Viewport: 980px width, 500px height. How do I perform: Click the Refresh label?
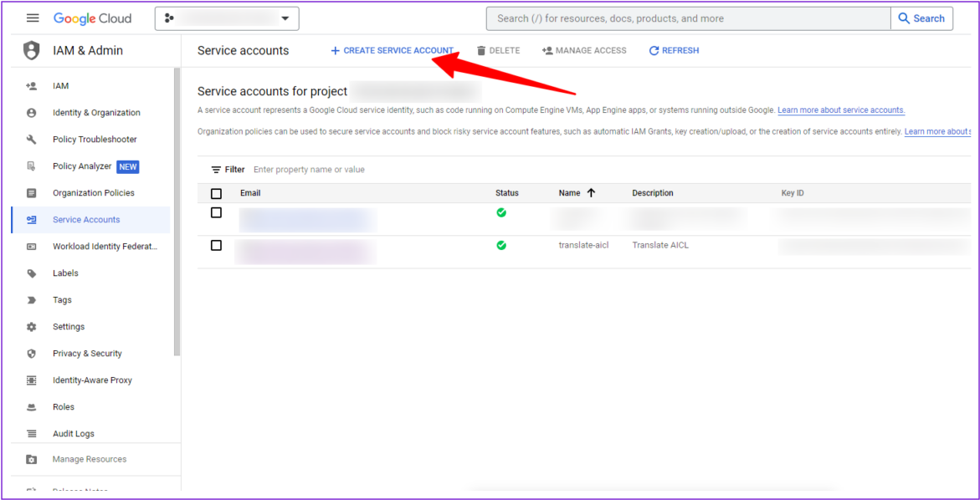pos(680,50)
